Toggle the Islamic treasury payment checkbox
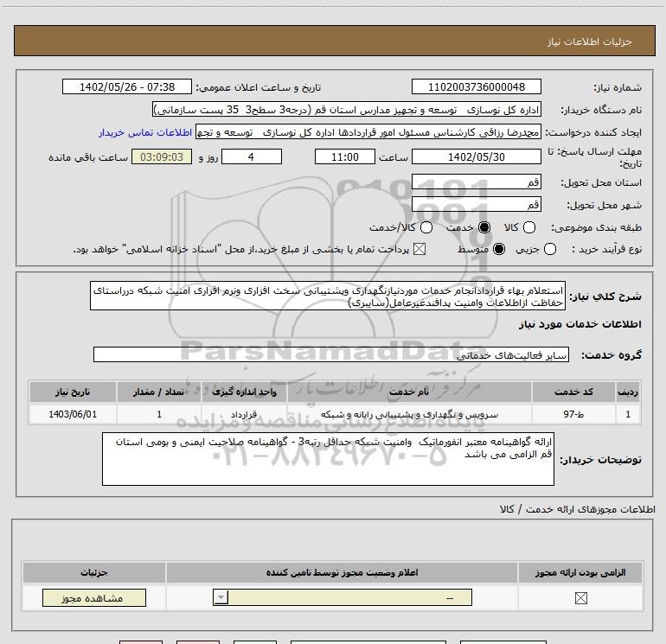The width and height of the screenshot is (666, 644). 419,249
